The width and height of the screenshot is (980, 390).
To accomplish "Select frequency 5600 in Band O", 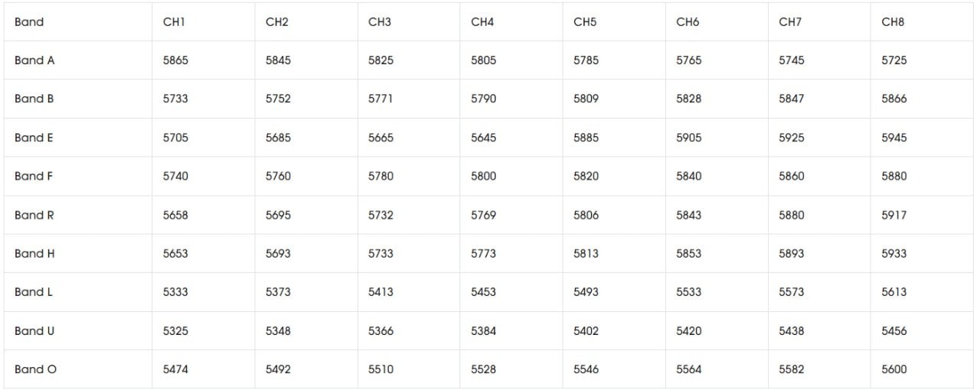I will (x=894, y=369).
